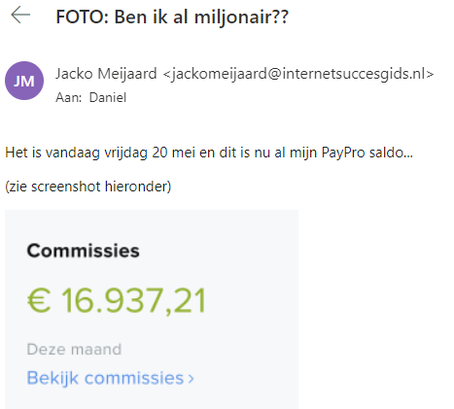
Task: Click the word PayPro in the body
Action: point(343,153)
